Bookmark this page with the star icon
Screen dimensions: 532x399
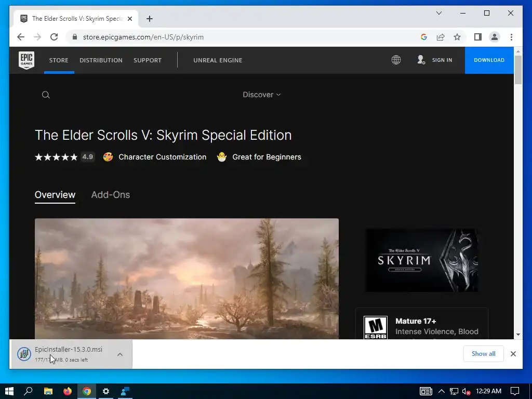[457, 37]
